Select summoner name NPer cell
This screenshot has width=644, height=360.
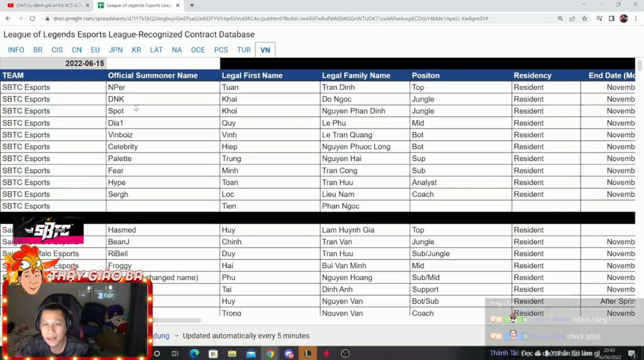[x=163, y=87]
